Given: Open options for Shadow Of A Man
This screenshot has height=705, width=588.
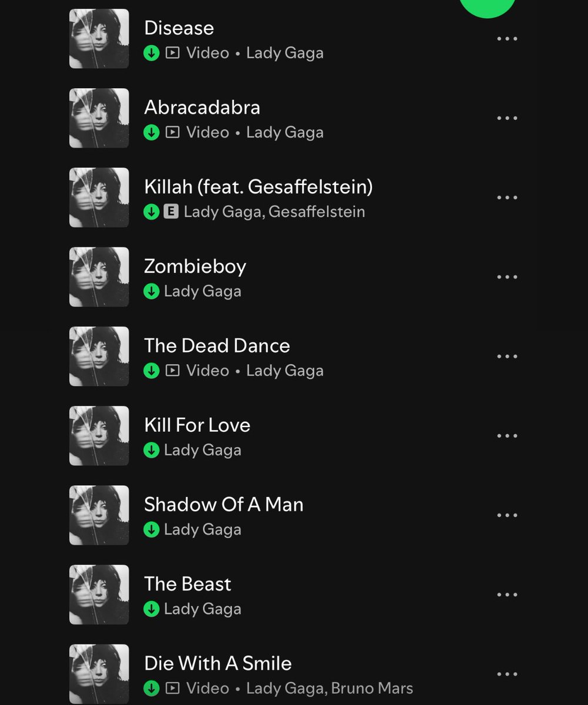Looking at the screenshot, I should click(507, 515).
